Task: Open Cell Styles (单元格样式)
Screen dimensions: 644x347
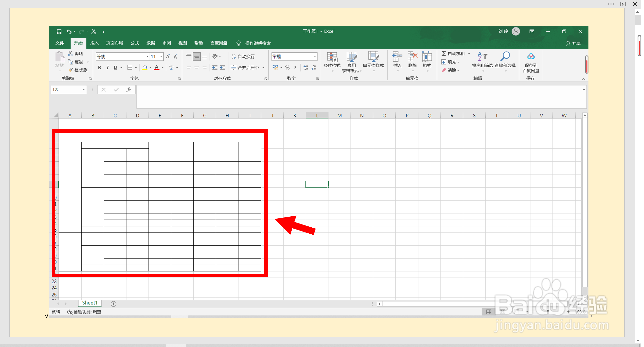Action: (373, 62)
